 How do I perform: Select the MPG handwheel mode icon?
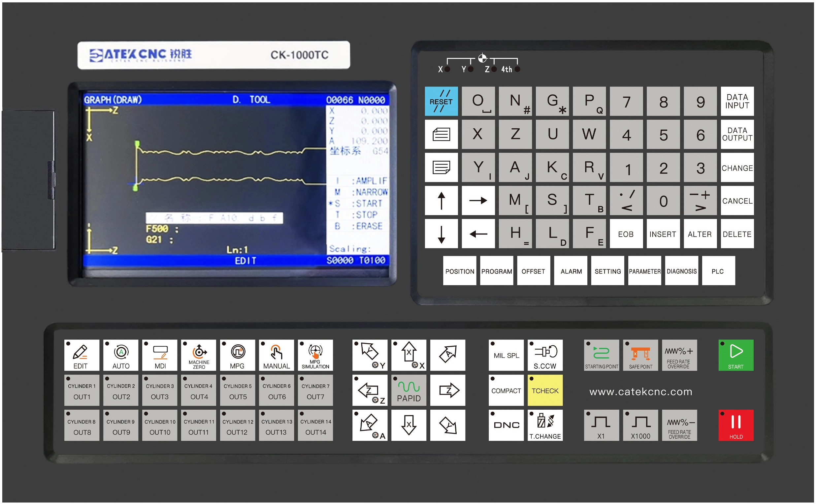[x=238, y=355]
